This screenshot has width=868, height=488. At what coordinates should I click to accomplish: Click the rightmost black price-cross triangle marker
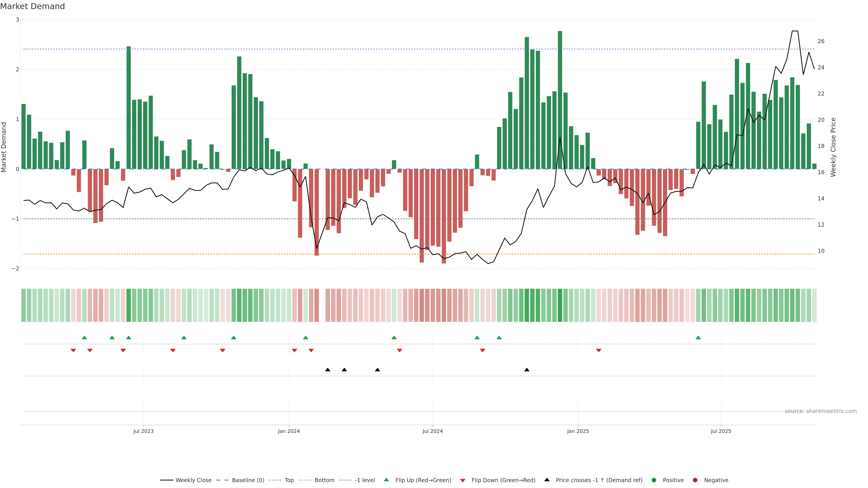pos(527,370)
